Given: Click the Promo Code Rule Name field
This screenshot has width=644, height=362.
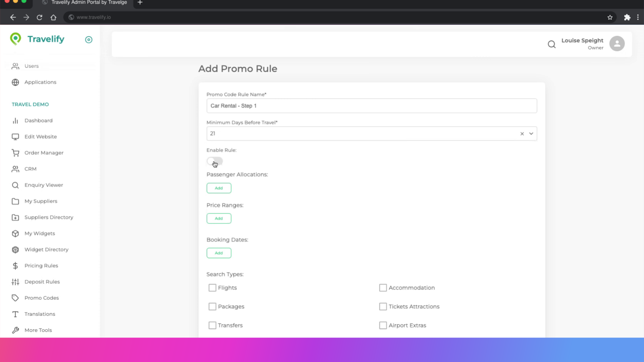Looking at the screenshot, I should point(371,106).
